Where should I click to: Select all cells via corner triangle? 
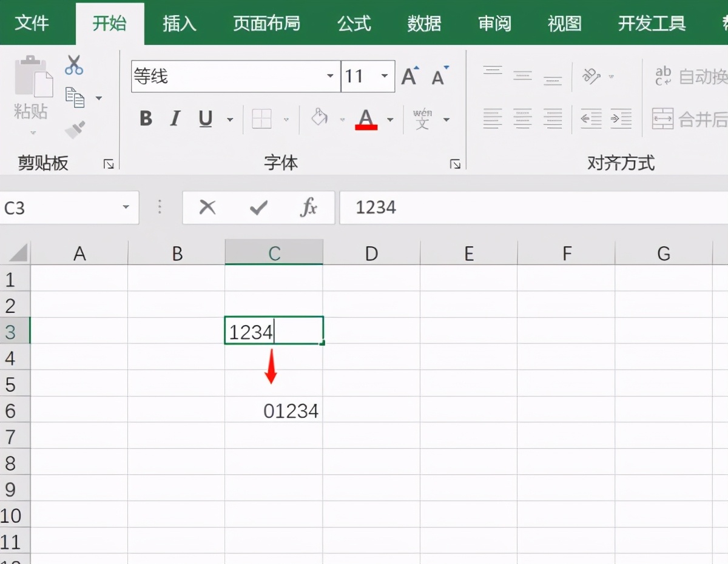pyautogui.click(x=18, y=252)
